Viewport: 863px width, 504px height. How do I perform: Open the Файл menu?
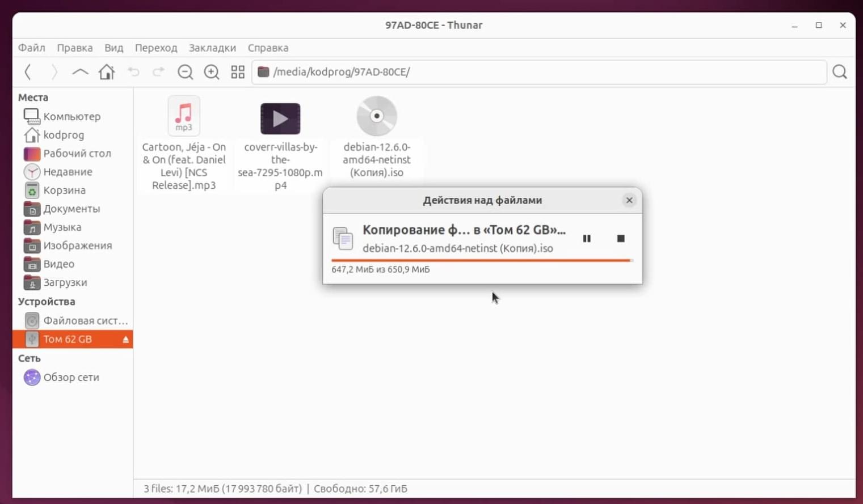(x=32, y=48)
